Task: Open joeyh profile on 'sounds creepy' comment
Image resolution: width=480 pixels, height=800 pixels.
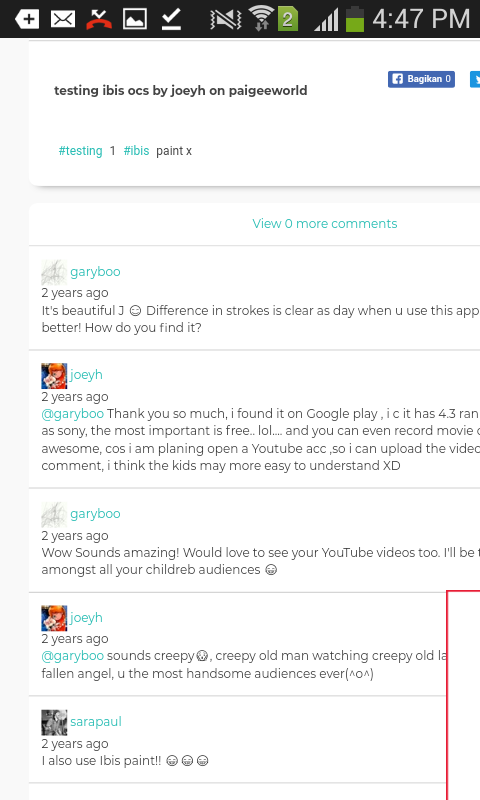Action: click(x=86, y=617)
